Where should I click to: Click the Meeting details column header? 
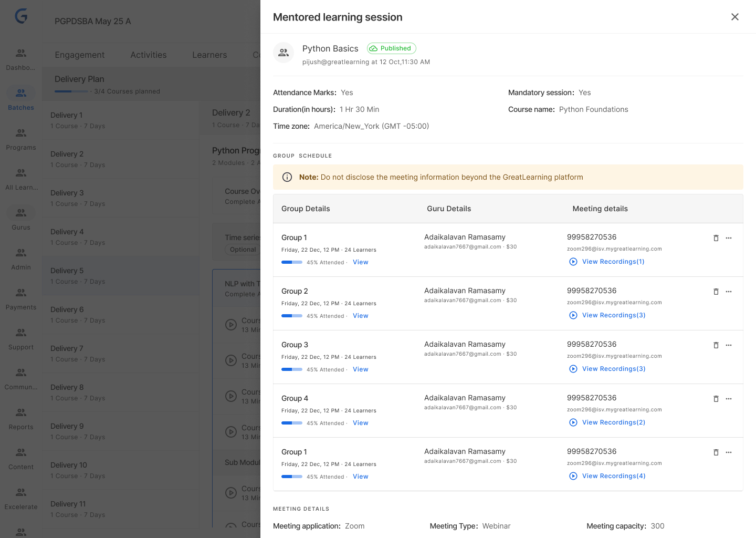pyautogui.click(x=600, y=209)
